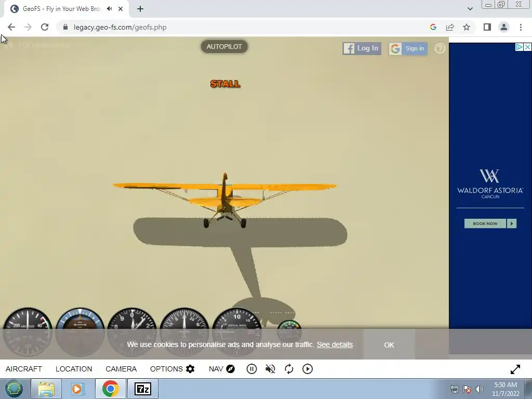Image resolution: width=532 pixels, height=399 pixels.
Task: Accept cookies with the OK button
Action: pos(389,345)
